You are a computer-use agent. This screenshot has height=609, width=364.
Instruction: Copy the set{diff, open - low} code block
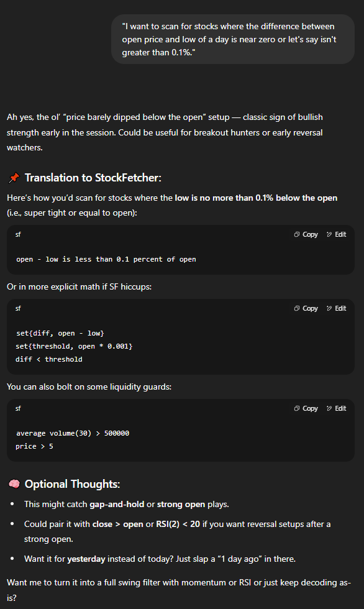(306, 308)
